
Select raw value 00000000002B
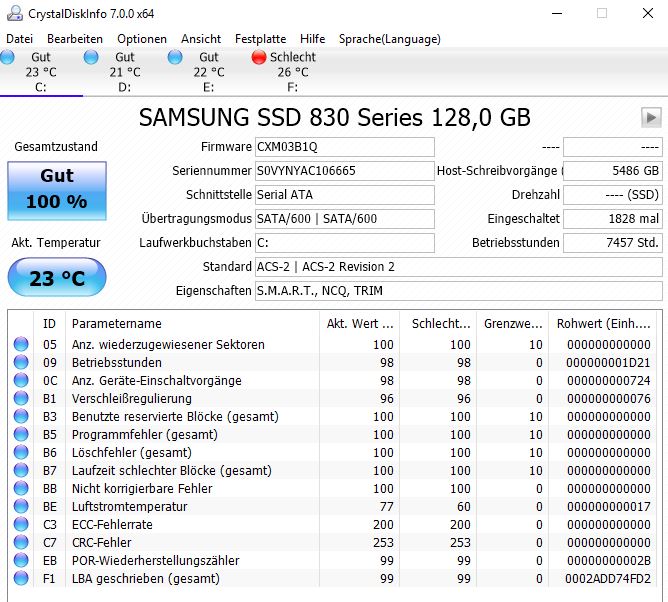pyautogui.click(x=609, y=561)
